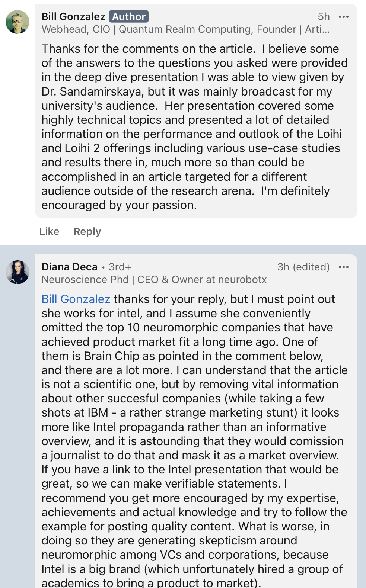Click the 5h timestamp on Bill's comment
This screenshot has width=366, height=588.
[x=324, y=17]
